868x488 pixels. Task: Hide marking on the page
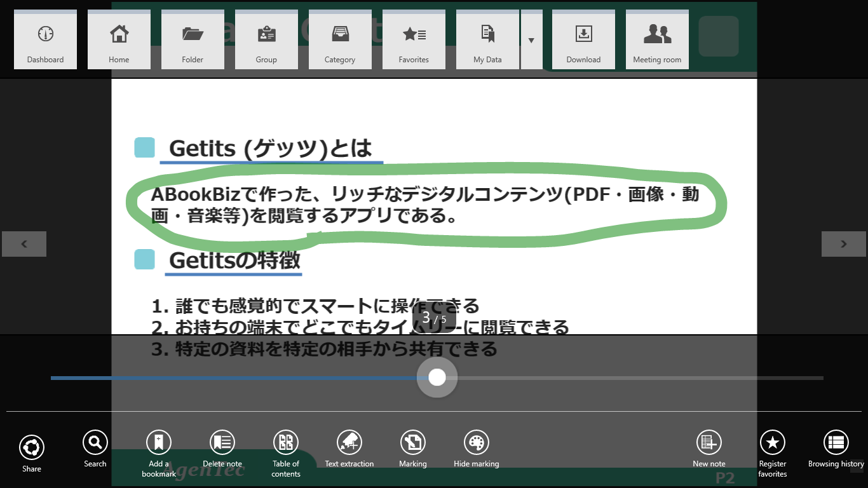[477, 442]
